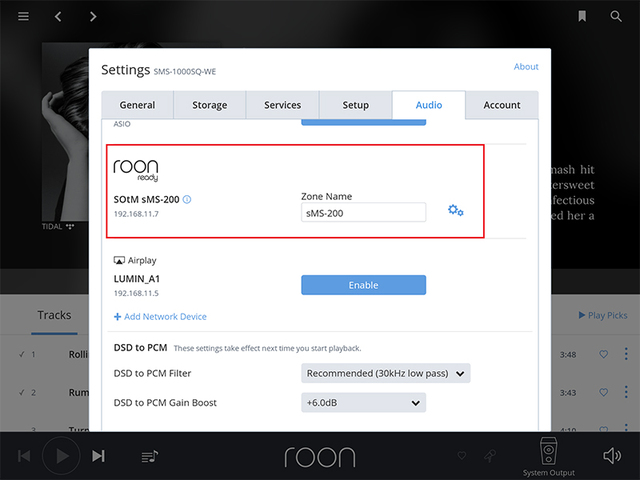The height and width of the screenshot is (480, 640).
Task: Click the LUMIN_A1 device name
Action: point(137,279)
